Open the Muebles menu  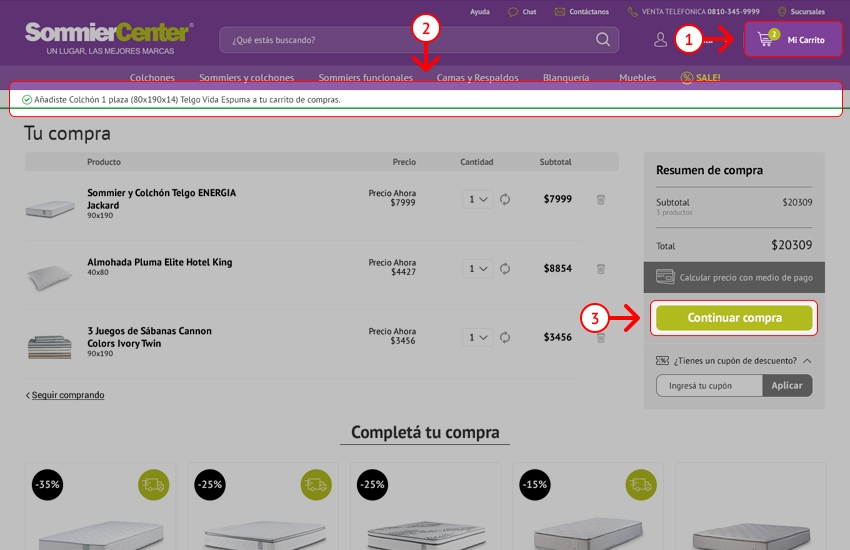638,77
